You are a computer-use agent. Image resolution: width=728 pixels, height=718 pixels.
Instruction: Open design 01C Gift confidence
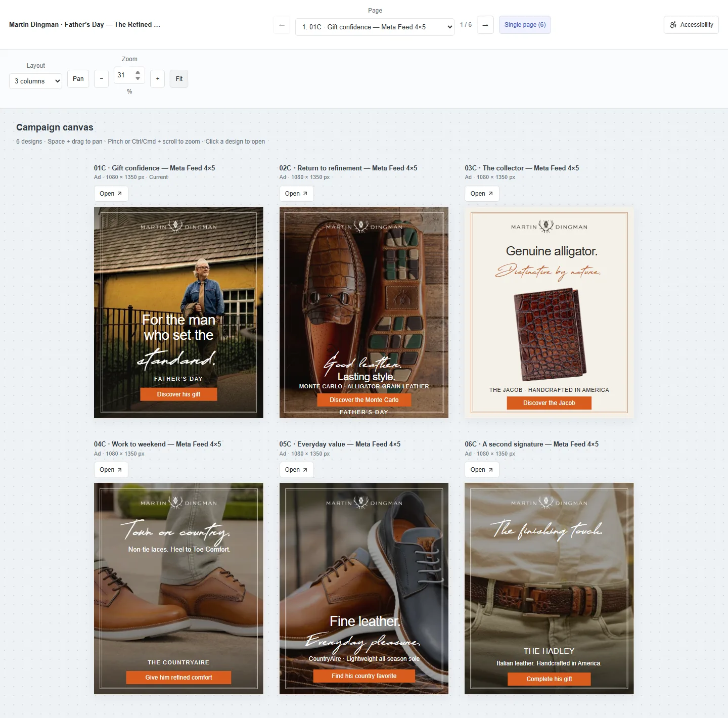(x=111, y=194)
